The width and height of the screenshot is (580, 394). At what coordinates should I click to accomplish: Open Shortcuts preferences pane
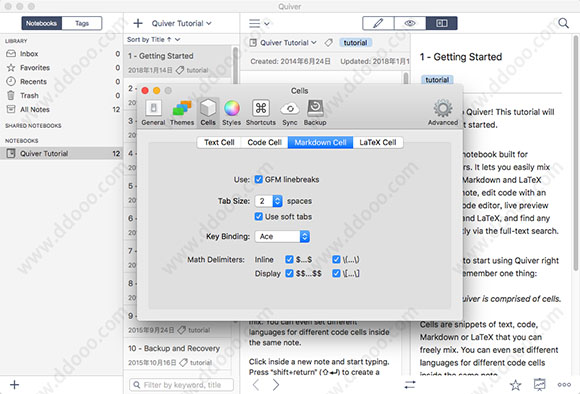click(261, 113)
